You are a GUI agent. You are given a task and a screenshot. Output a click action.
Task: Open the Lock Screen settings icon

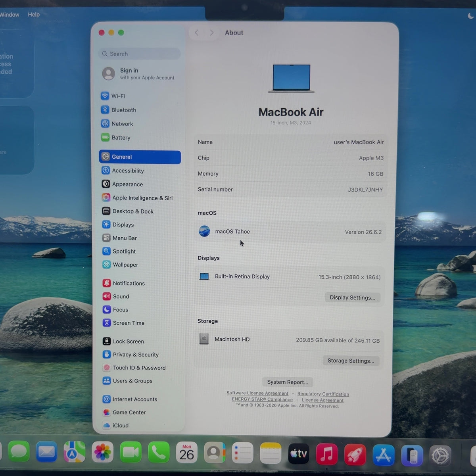pos(107,341)
